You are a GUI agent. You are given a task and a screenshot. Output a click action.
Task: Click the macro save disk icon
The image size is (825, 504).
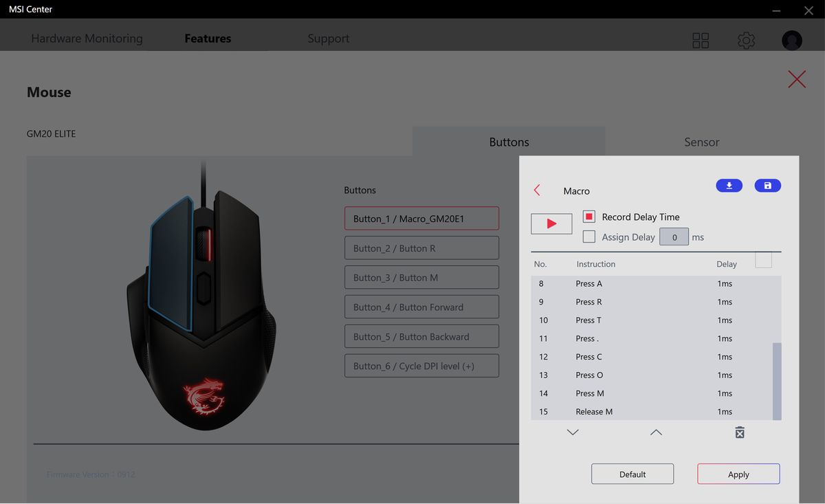[x=768, y=186]
